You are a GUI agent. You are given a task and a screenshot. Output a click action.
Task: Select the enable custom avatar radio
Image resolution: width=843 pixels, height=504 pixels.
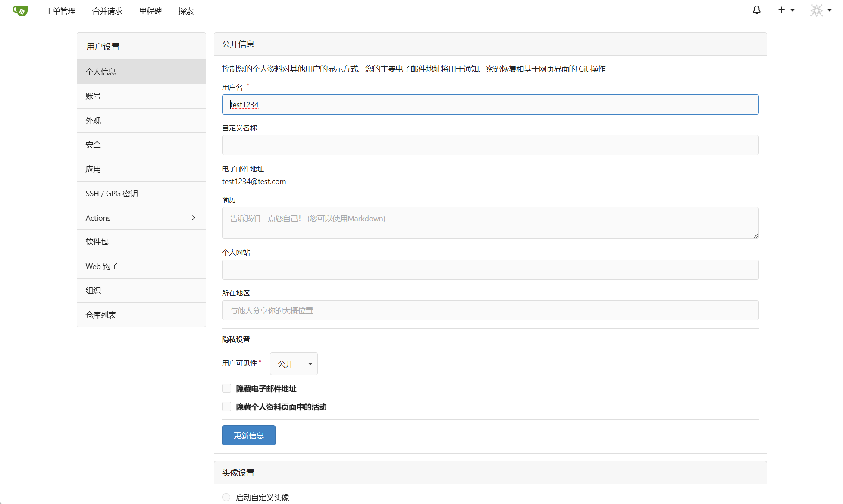[226, 497]
